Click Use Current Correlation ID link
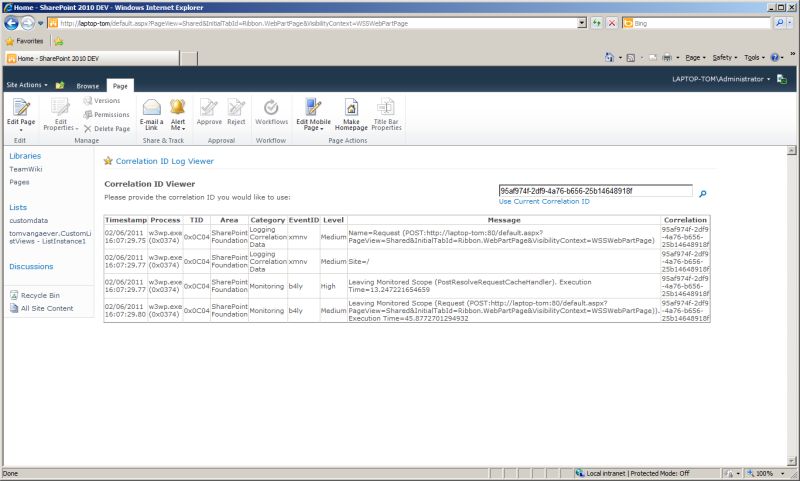 pyautogui.click(x=544, y=201)
